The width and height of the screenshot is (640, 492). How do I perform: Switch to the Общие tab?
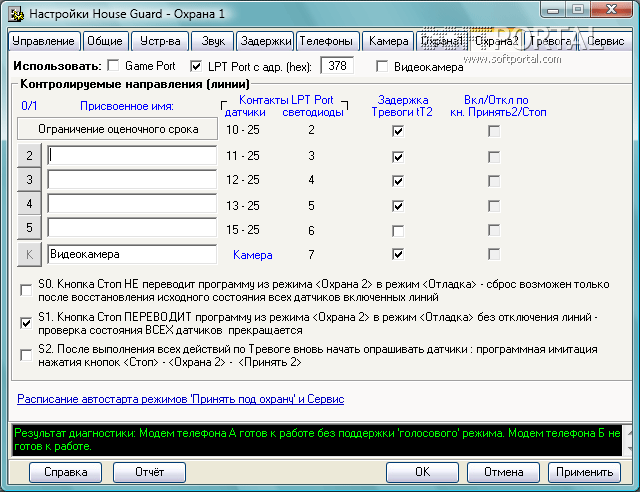105,41
